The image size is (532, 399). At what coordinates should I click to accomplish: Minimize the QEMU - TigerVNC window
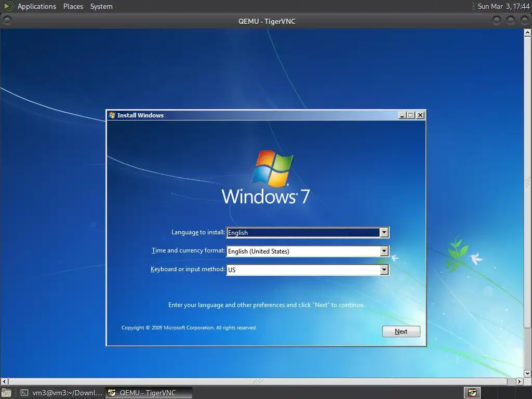pos(497,21)
